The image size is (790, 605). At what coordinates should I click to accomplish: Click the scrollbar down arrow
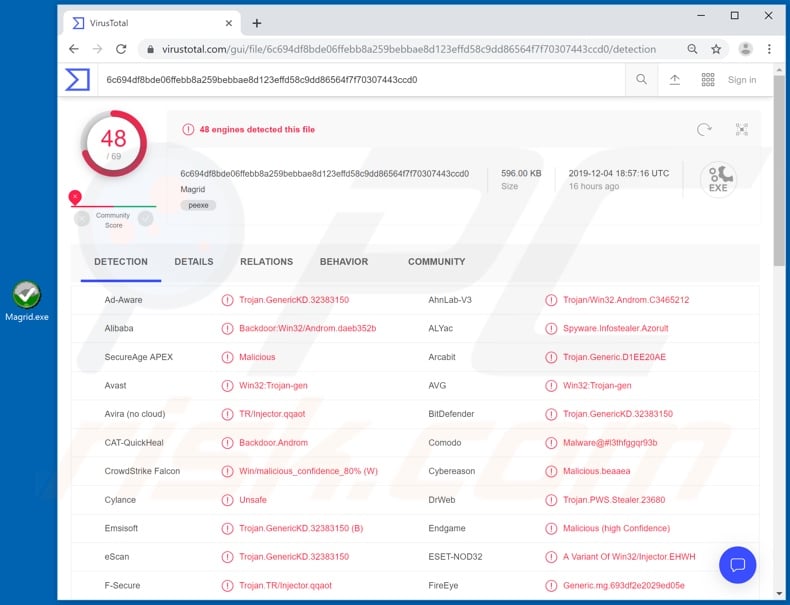click(779, 594)
